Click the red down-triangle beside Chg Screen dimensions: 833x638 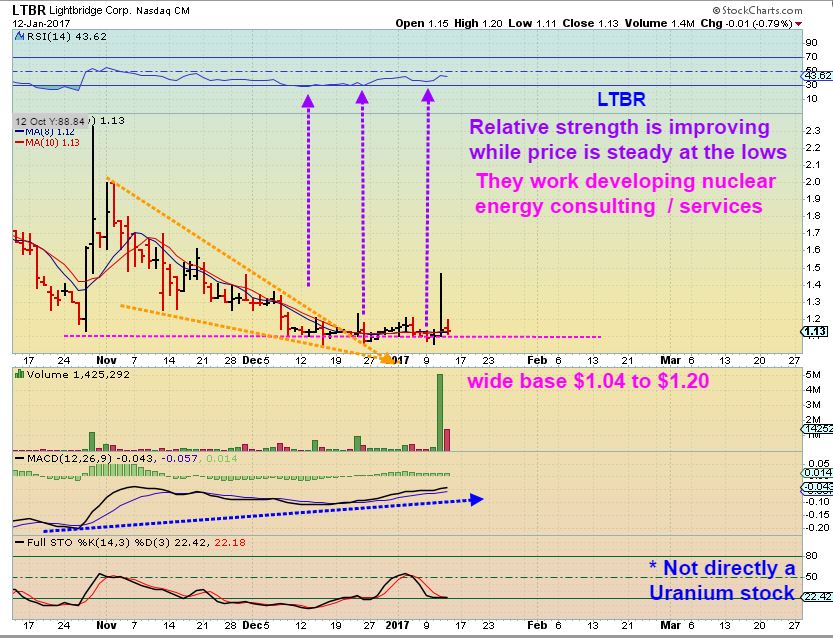tap(798, 24)
